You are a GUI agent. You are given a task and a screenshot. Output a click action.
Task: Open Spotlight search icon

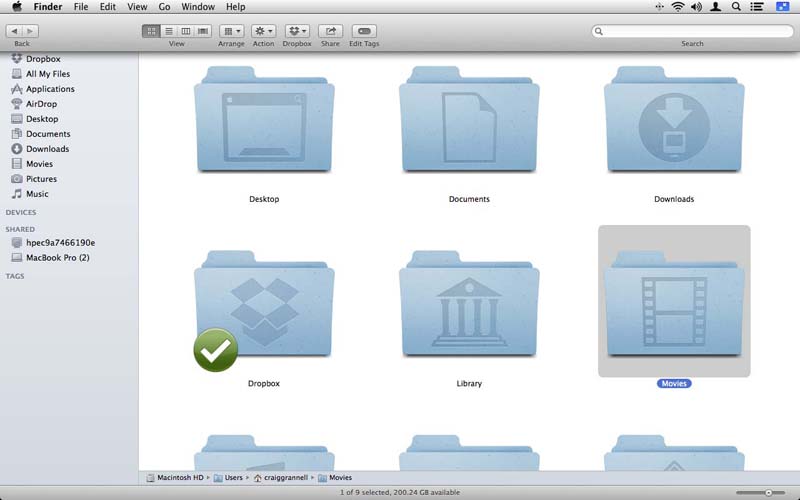[736, 7]
